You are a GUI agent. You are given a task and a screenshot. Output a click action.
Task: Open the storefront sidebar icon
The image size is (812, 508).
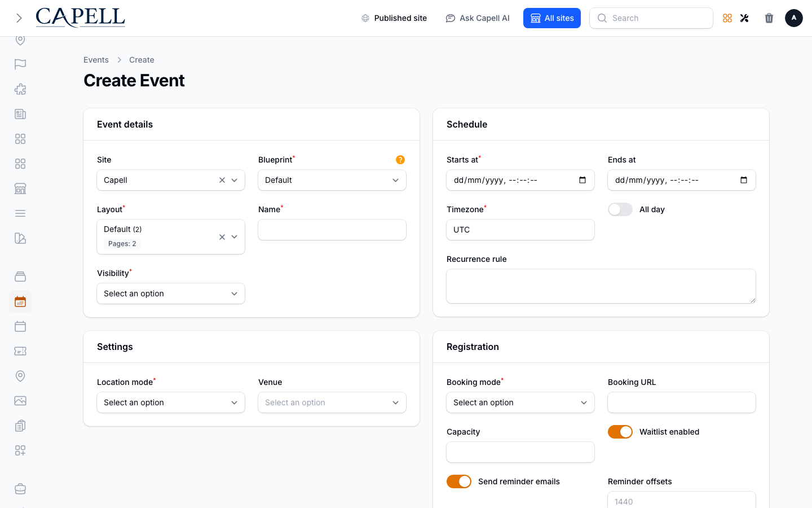20,189
